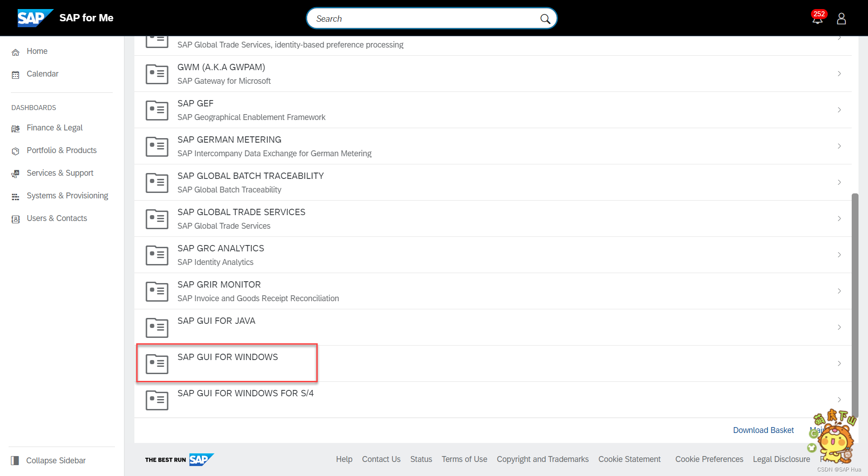Click the Finance & Legal icon

(15, 129)
